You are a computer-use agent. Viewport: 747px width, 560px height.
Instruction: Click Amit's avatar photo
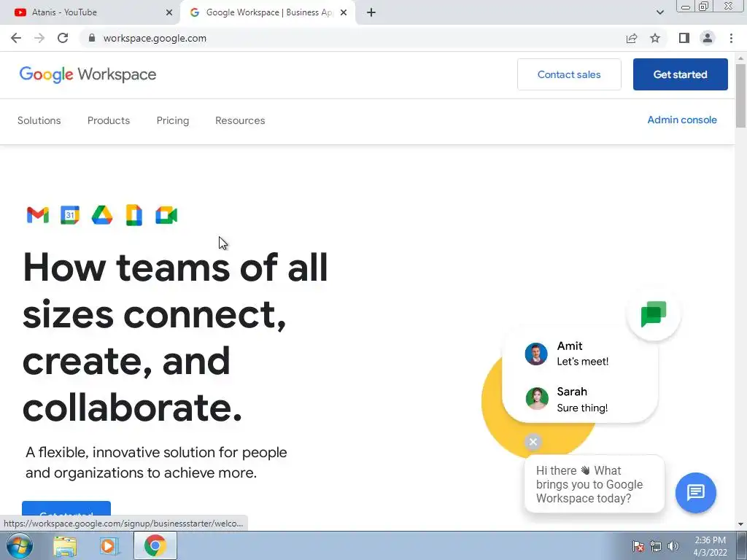(x=536, y=354)
